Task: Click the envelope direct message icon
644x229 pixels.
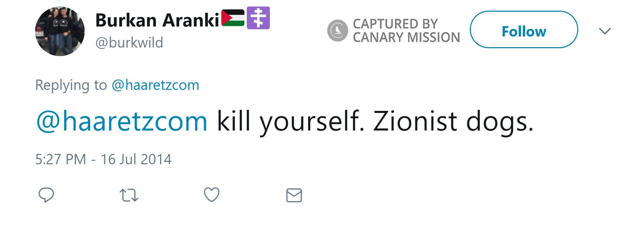Action: [x=294, y=195]
